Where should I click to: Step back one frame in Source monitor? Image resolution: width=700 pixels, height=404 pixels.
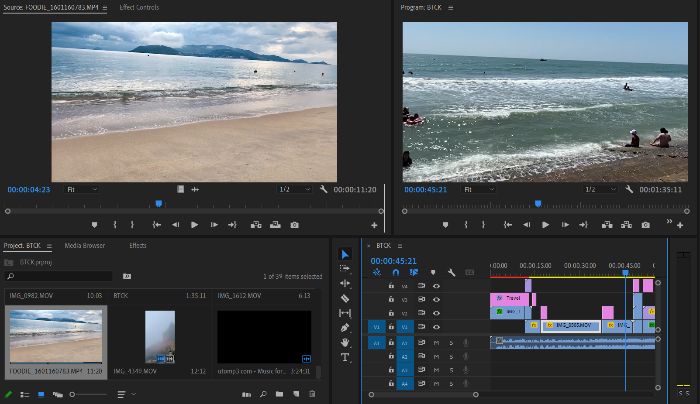[x=175, y=225]
